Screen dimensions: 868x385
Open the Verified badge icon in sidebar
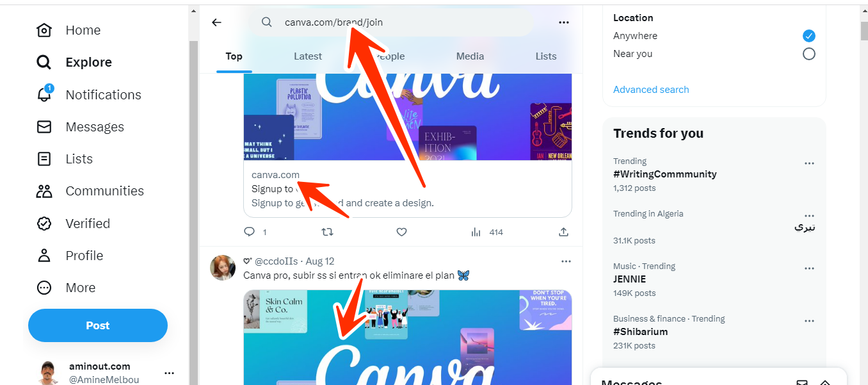click(x=44, y=224)
